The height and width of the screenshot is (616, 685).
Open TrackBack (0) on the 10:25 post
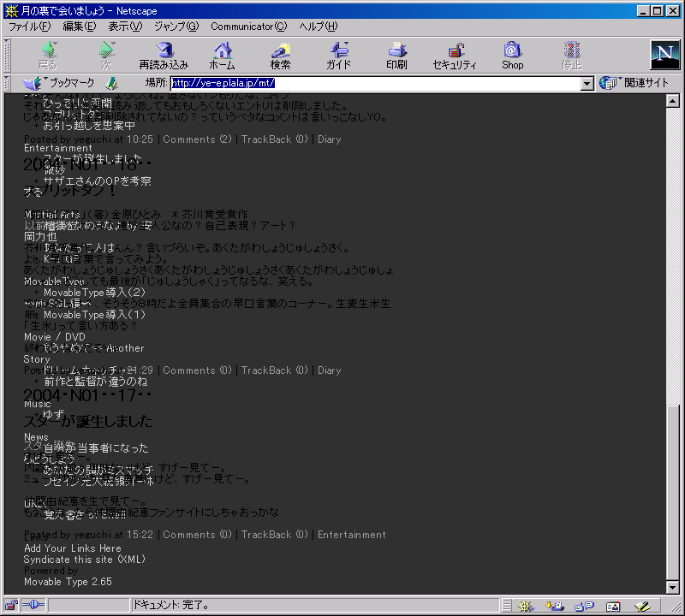(274, 139)
